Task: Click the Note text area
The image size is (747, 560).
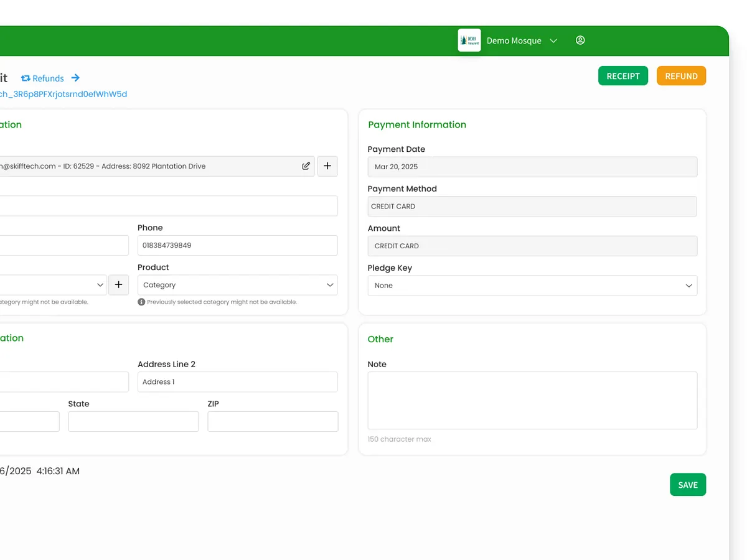Action: tap(532, 400)
